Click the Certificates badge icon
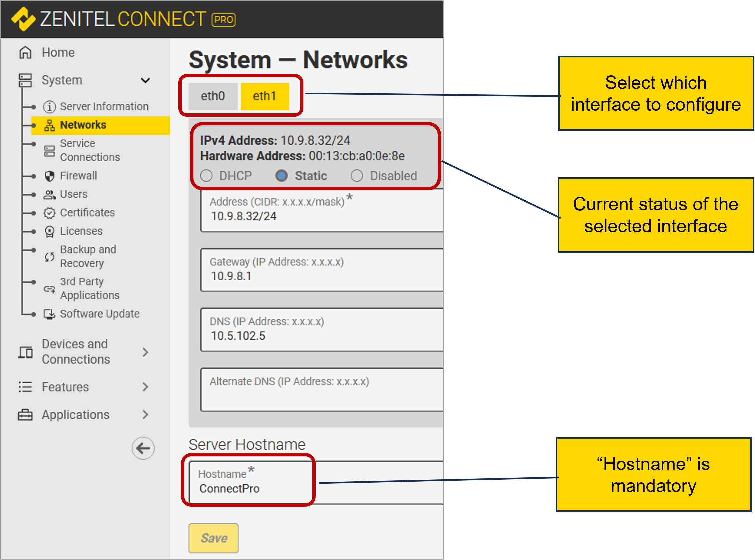The height and width of the screenshot is (560, 755). coord(50,213)
